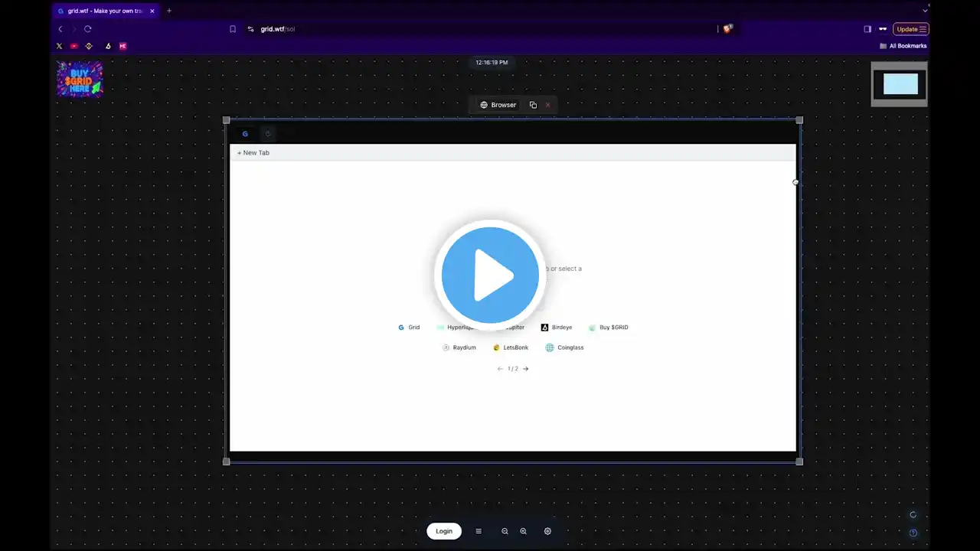The width and height of the screenshot is (980, 551).
Task: Open the Grid shortcut
Action: click(409, 328)
